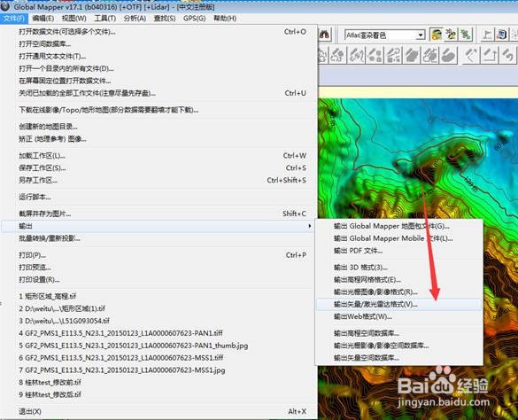
Task: Expand the 输出 submenu arrow
Action: click(x=310, y=226)
